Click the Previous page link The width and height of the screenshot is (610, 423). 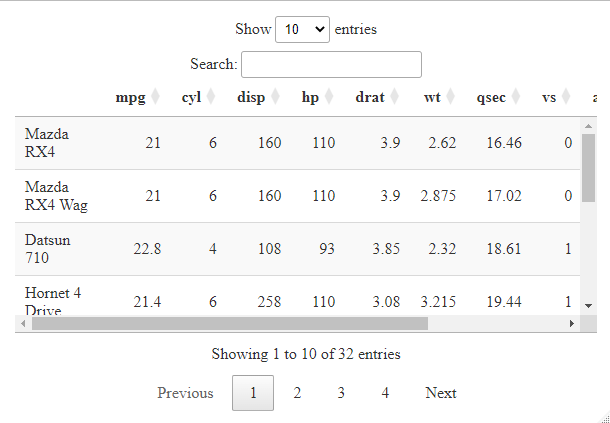pos(185,393)
